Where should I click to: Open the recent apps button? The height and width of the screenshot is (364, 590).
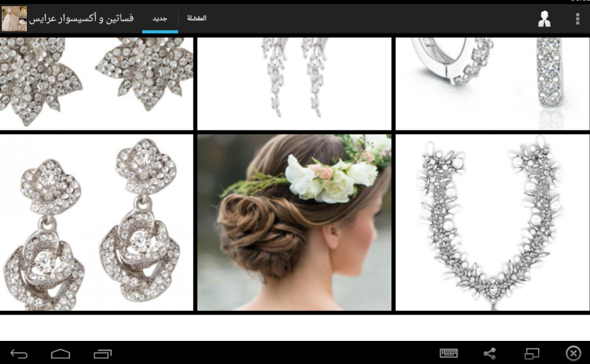[103, 354]
